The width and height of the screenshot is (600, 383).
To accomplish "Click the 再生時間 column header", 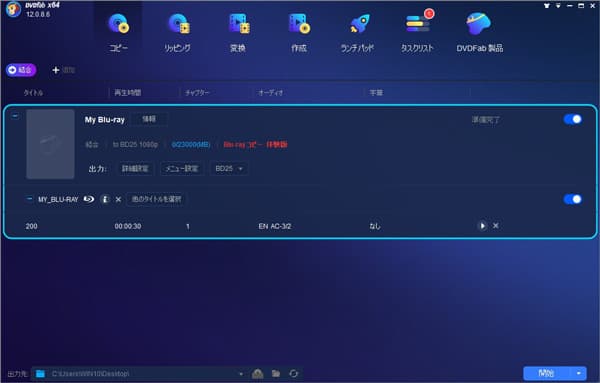I will coord(127,93).
